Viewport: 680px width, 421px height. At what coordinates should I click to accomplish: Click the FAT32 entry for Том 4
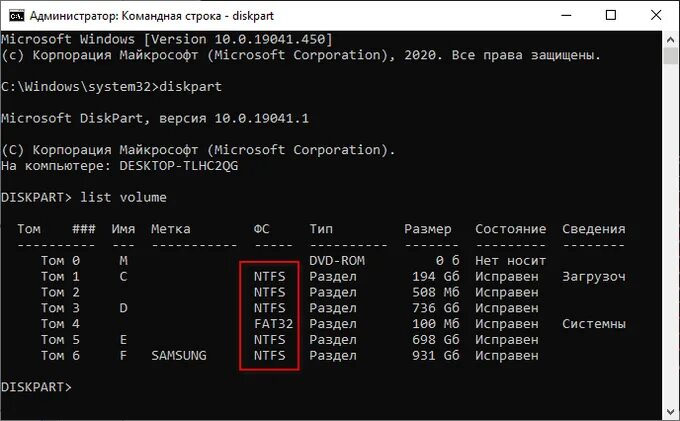274,324
